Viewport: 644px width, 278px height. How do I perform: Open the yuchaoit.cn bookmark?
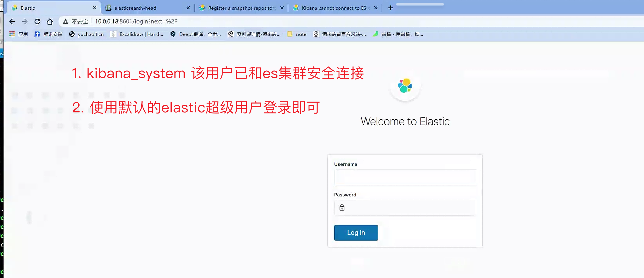[86, 34]
